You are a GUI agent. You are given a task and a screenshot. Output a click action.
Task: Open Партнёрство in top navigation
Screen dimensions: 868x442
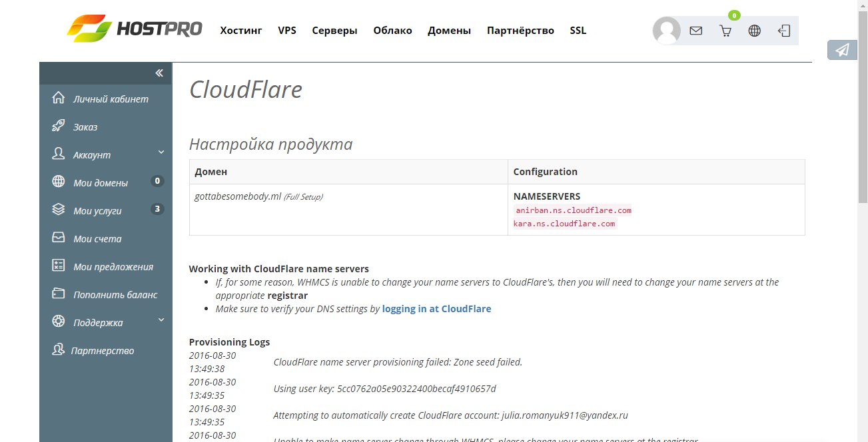click(520, 31)
